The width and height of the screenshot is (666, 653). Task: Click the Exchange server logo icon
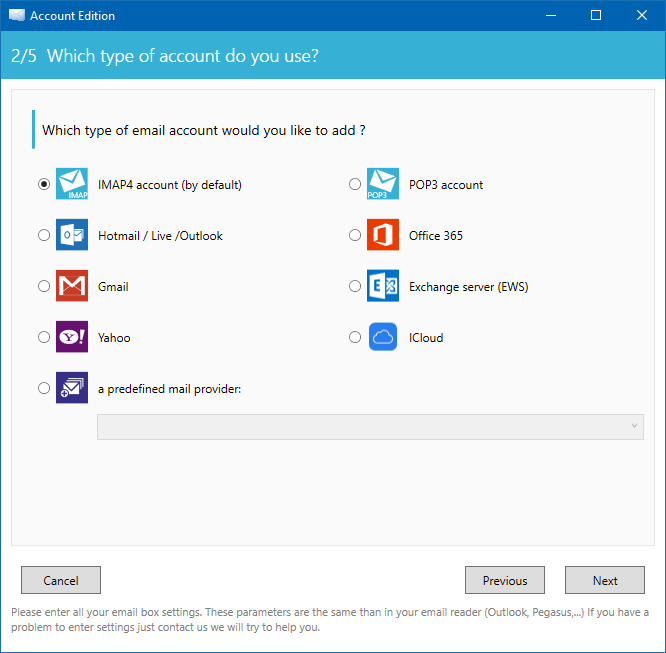(383, 286)
